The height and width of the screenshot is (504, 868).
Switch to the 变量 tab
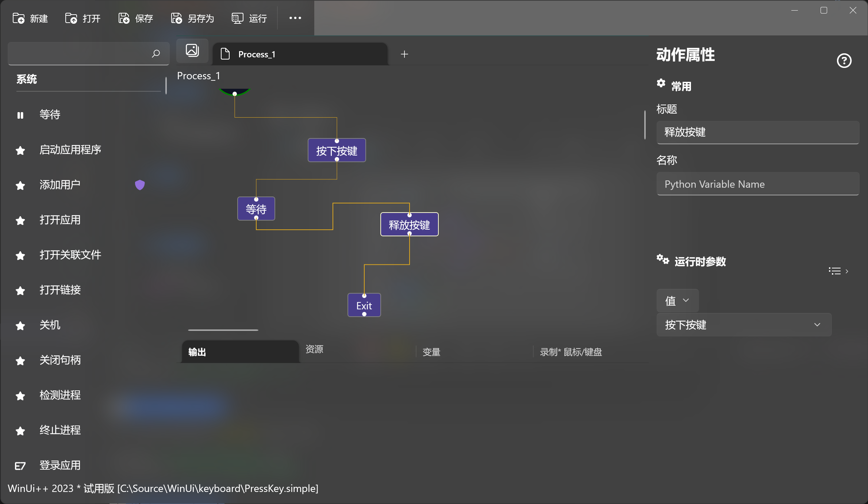coord(431,352)
